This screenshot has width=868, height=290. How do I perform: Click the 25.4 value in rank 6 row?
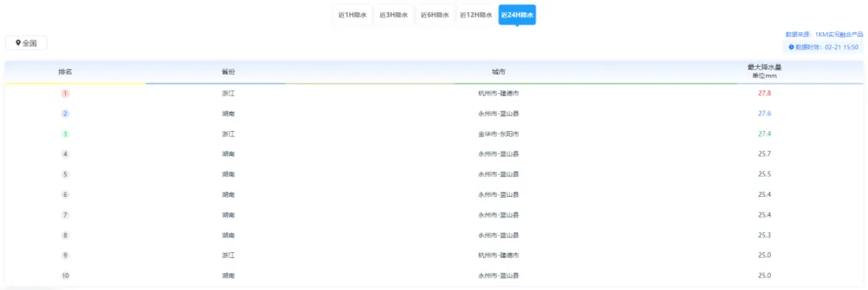[764, 195]
